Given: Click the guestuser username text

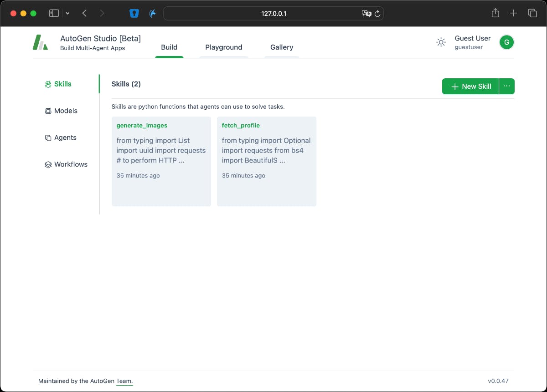Looking at the screenshot, I should coord(469,47).
